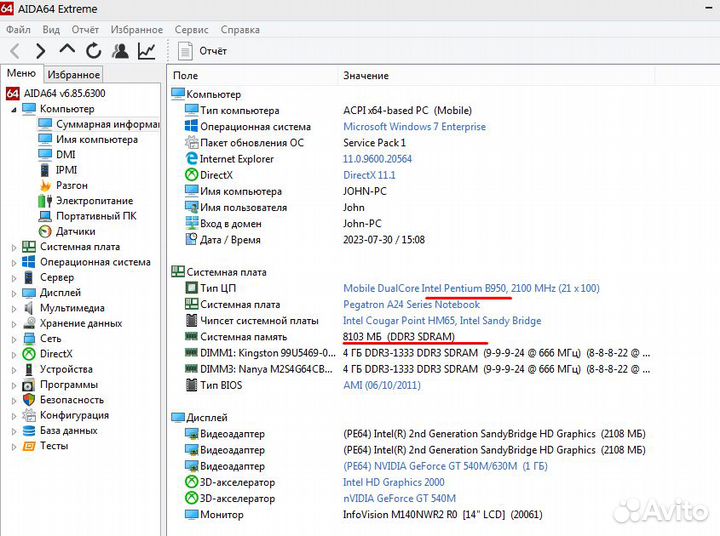The image size is (720, 536).
Task: Click the Портативный ПК laptop icon
Action: point(45,216)
